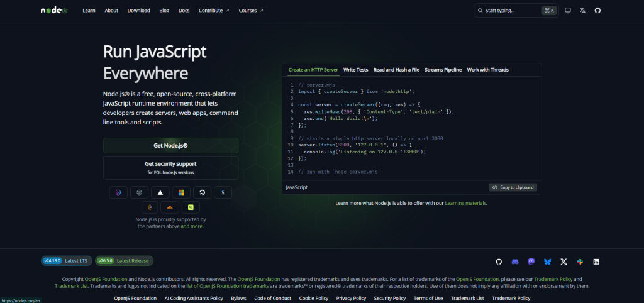Open the Trademark Policy link in copyright text
The image size is (644, 303).
pyautogui.click(x=553, y=279)
